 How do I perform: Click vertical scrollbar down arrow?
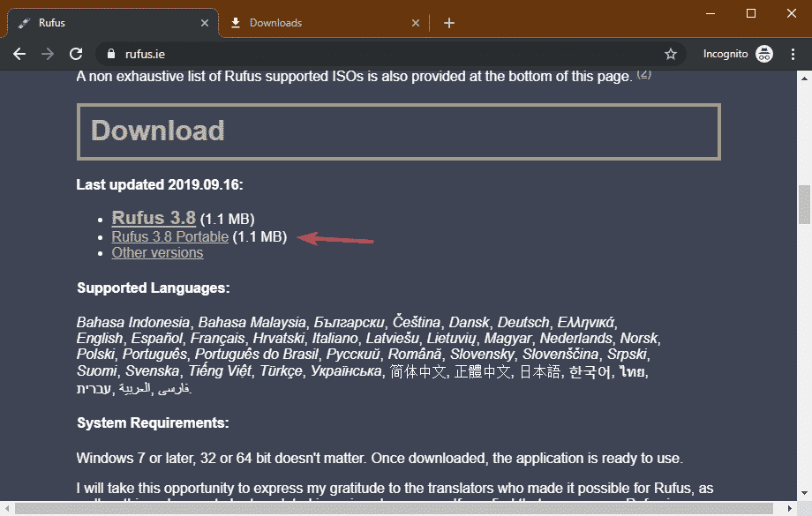pos(804,493)
